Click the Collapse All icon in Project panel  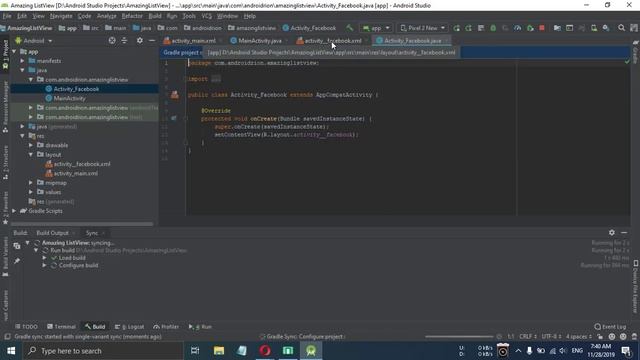[124, 40]
